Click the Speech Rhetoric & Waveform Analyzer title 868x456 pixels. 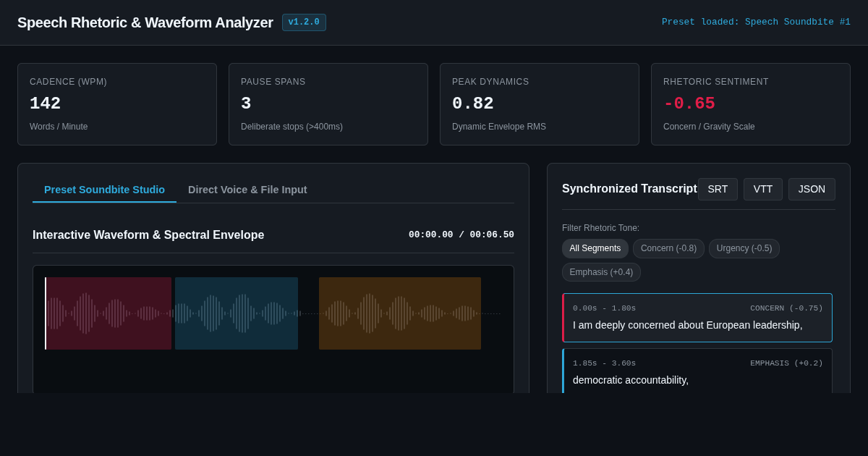145,22
